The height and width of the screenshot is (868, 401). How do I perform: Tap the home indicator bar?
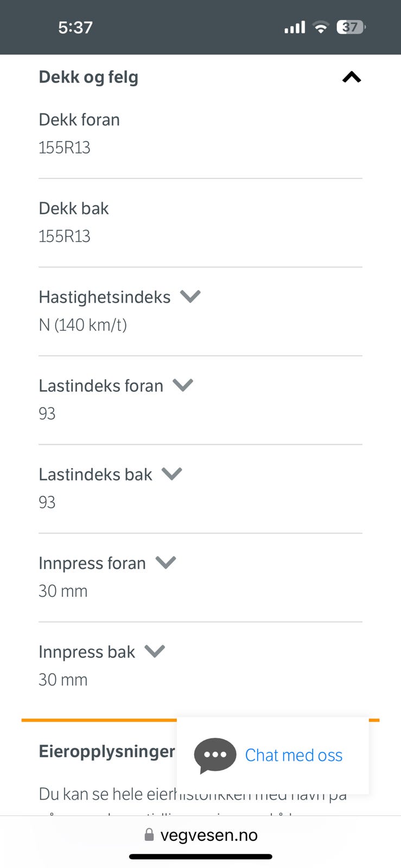pyautogui.click(x=200, y=857)
